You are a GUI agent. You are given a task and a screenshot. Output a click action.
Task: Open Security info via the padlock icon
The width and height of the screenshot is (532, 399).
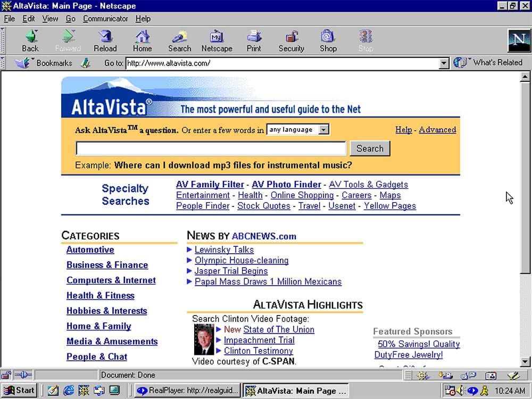(x=291, y=40)
